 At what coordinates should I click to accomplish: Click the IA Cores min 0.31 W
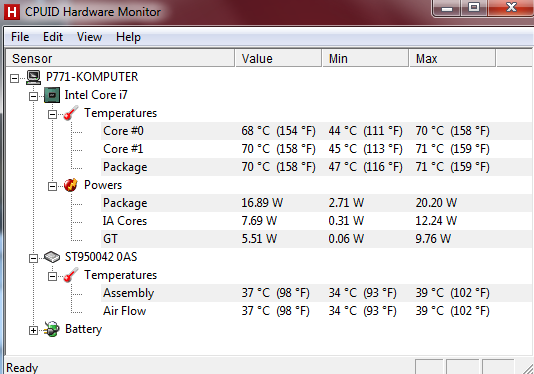click(346, 221)
